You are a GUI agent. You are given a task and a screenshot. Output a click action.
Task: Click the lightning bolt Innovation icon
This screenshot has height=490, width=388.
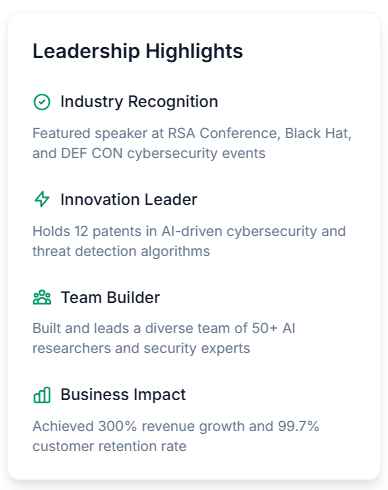point(42,199)
